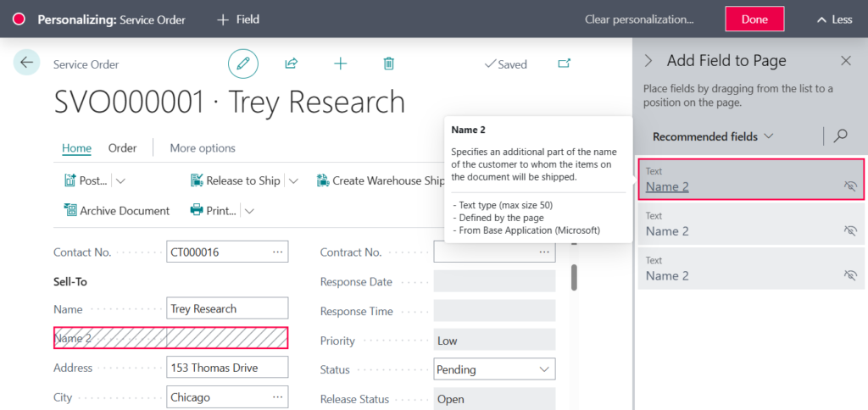Screen dimensions: 868x410
Task: Toggle eye icon on third Name 2 field
Action: 850,275
